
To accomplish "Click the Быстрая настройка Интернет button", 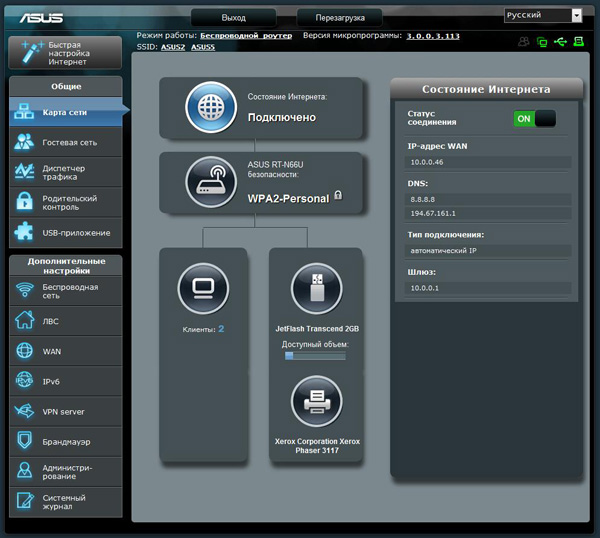I will pyautogui.click(x=65, y=53).
